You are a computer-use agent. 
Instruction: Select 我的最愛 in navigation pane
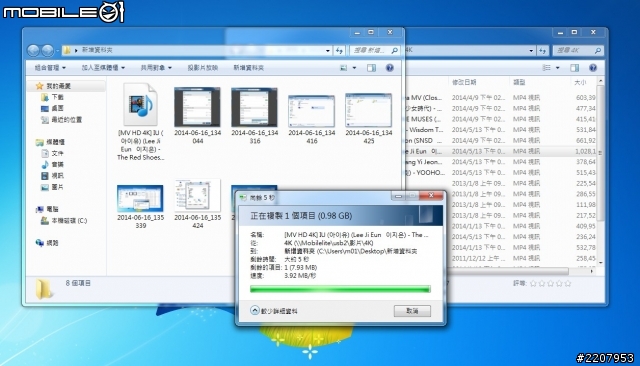58,86
